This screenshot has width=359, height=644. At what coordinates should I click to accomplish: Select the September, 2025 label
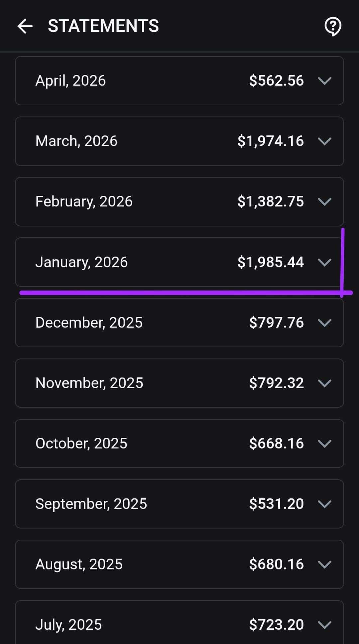tap(91, 504)
